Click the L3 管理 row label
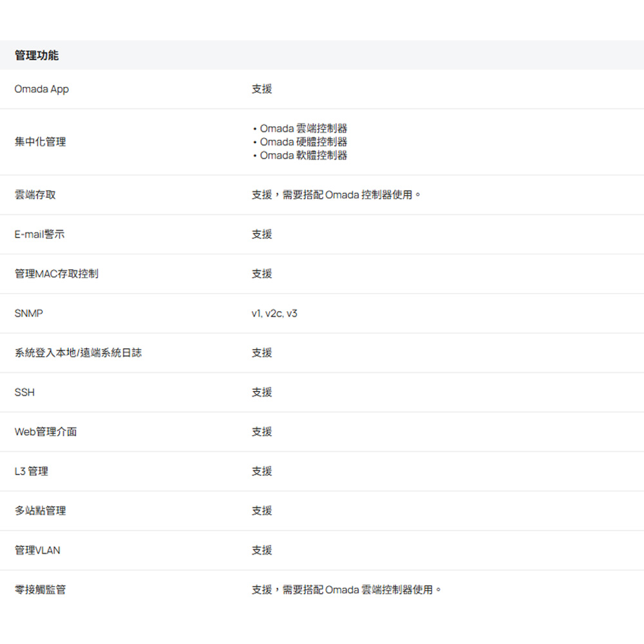 pyautogui.click(x=32, y=471)
